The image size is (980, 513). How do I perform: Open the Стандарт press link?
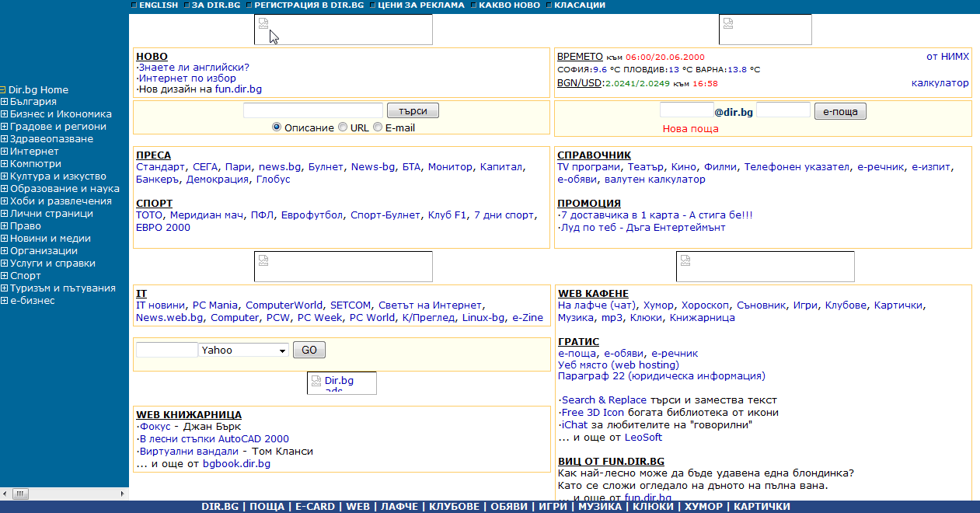(x=161, y=167)
